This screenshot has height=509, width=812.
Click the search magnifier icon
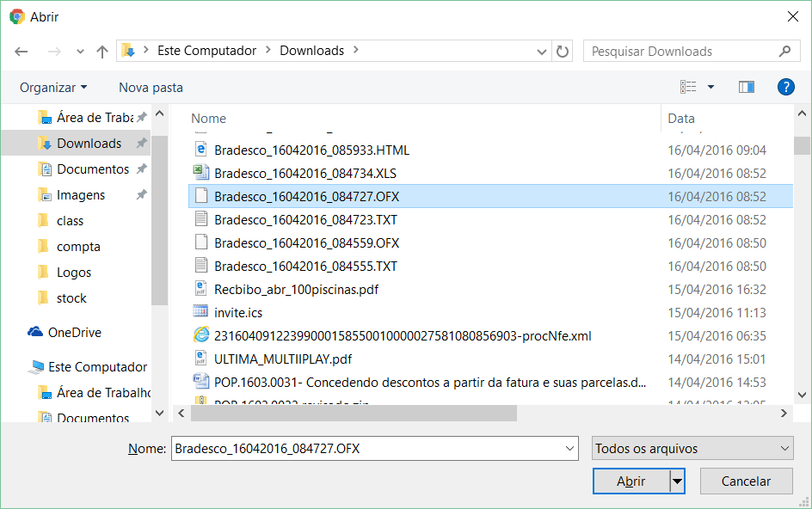(785, 51)
